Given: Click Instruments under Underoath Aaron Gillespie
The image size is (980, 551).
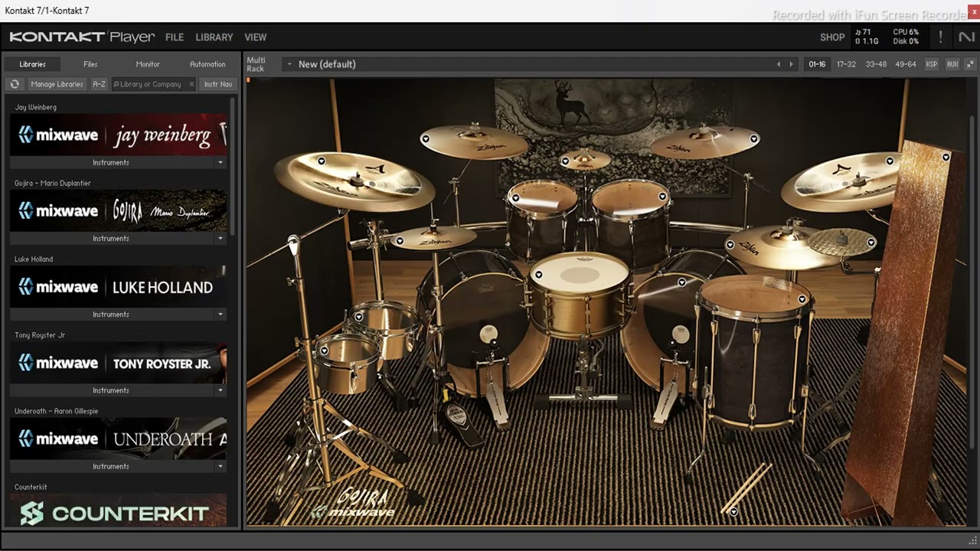Looking at the screenshot, I should 111,466.
